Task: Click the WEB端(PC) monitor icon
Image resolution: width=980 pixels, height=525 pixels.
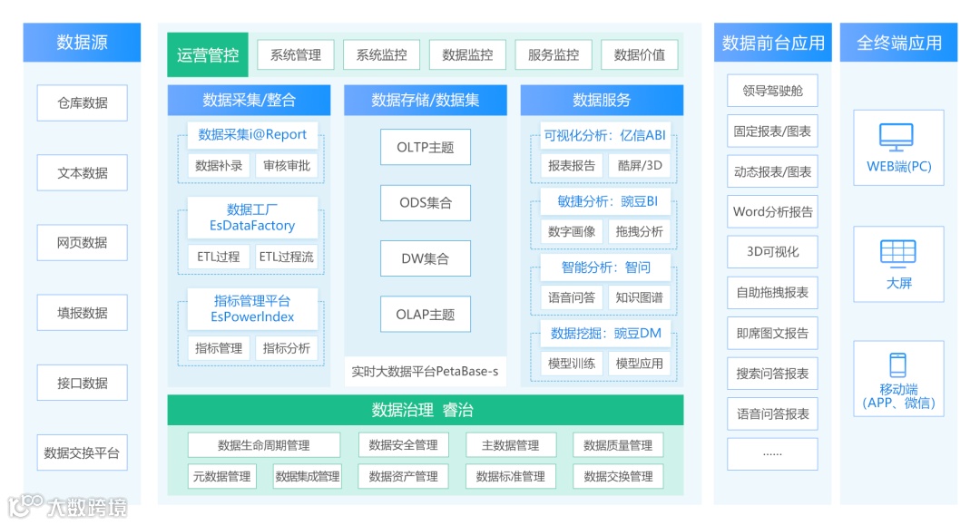Action: [x=897, y=137]
